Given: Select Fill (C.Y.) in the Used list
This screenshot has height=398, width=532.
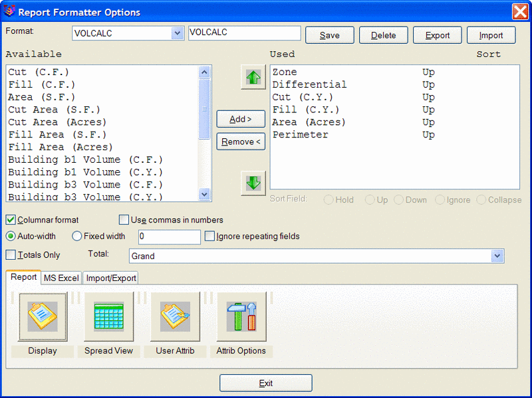Looking at the screenshot, I should click(x=395, y=110).
